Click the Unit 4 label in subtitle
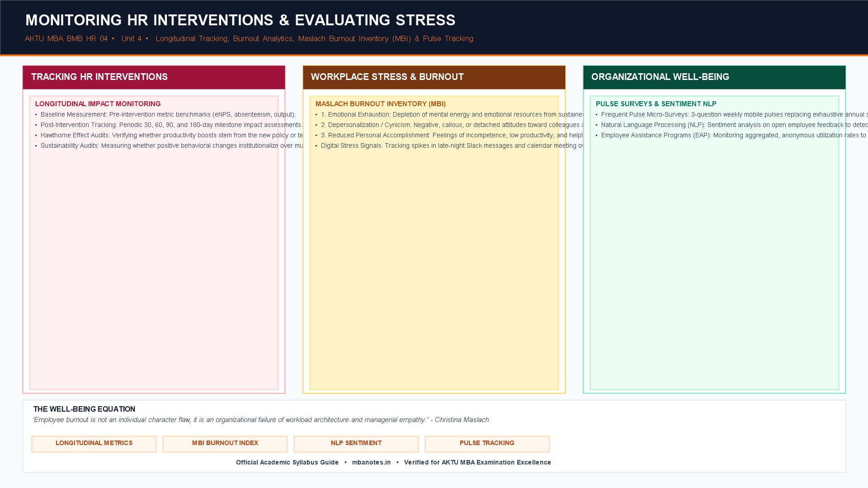 [132, 39]
